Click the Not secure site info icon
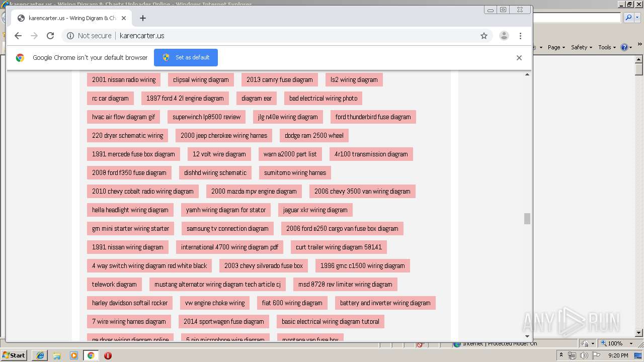 pyautogui.click(x=70, y=36)
